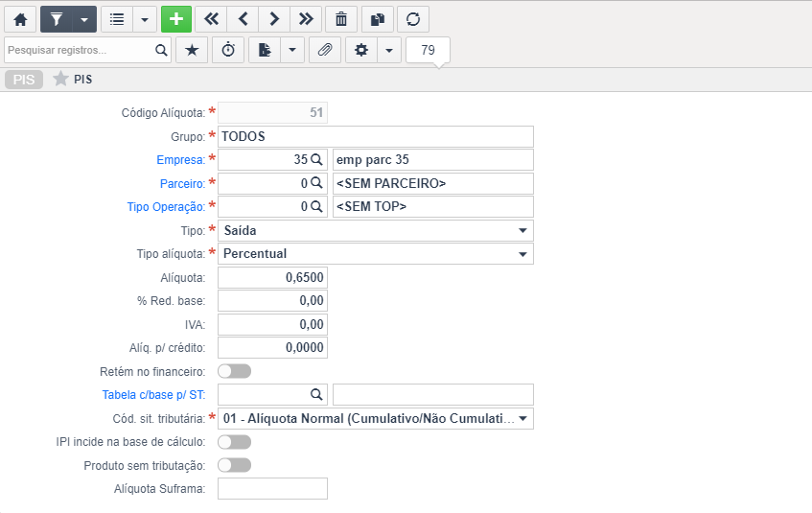Click the Código Alíquota field
The image size is (812, 513).
(272, 112)
